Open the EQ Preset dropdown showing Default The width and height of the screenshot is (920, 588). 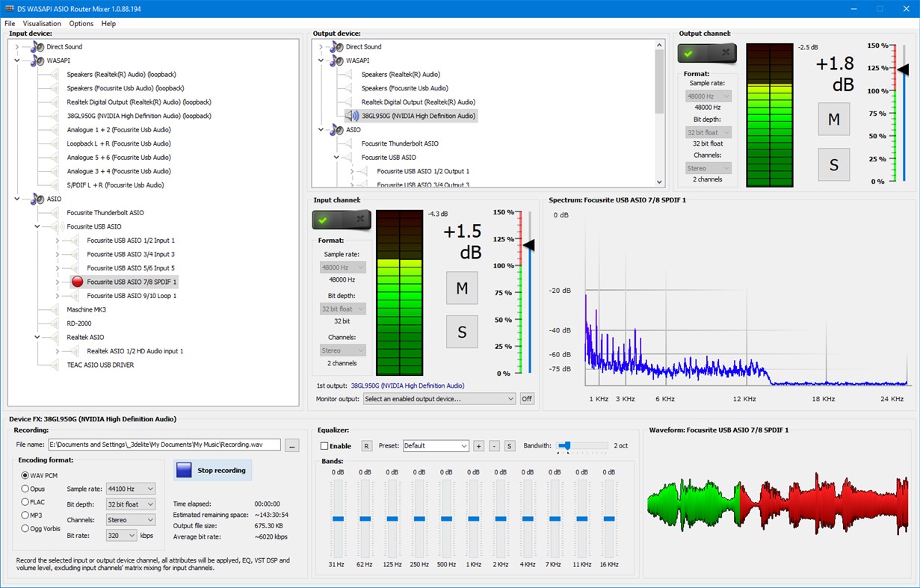(x=437, y=445)
